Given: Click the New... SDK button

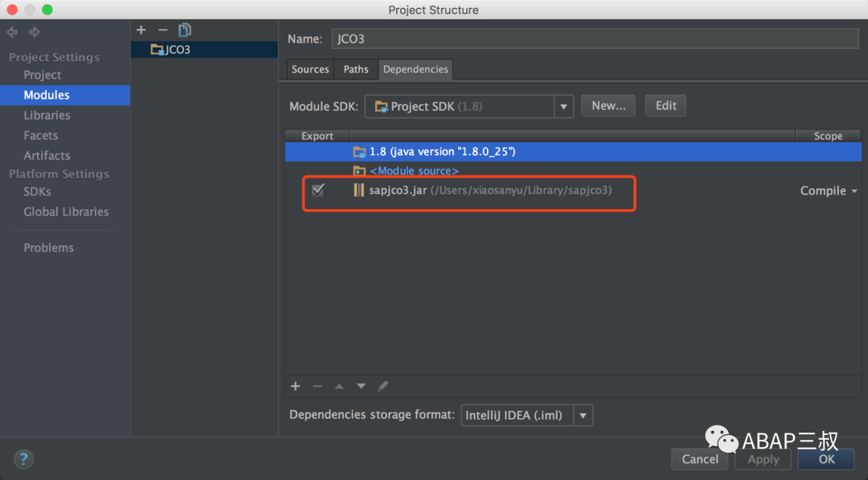Looking at the screenshot, I should pos(608,106).
